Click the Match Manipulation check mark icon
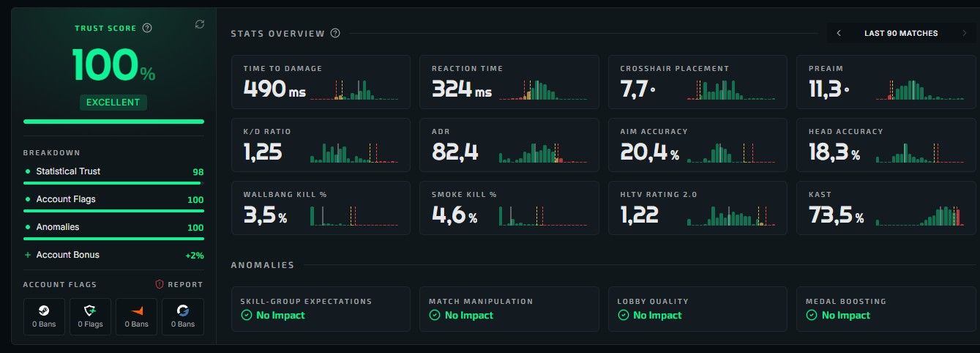Viewport: 980px width, 353px height. coord(434,316)
